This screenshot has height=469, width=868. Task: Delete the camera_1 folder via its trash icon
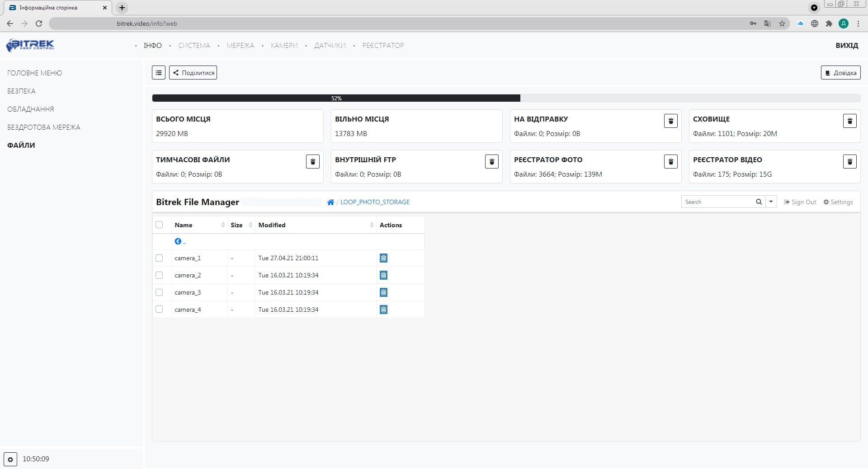point(383,258)
